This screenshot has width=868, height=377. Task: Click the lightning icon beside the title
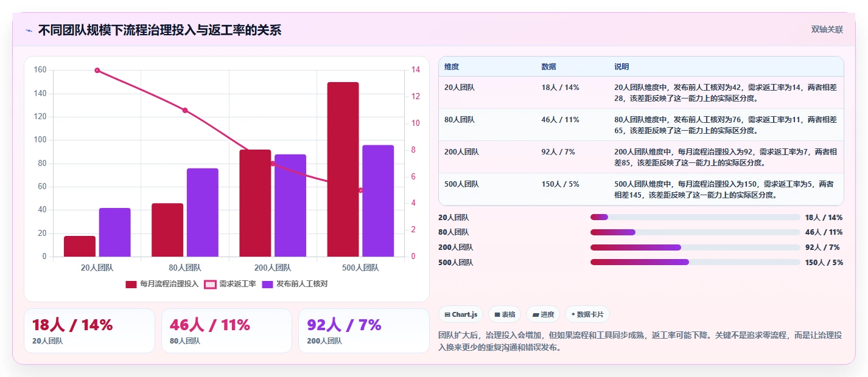pos(29,30)
